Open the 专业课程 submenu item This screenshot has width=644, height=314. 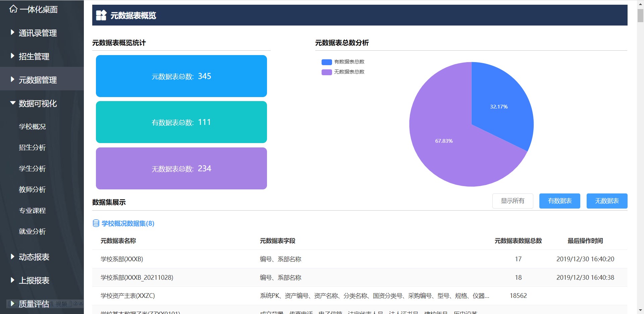point(32,211)
